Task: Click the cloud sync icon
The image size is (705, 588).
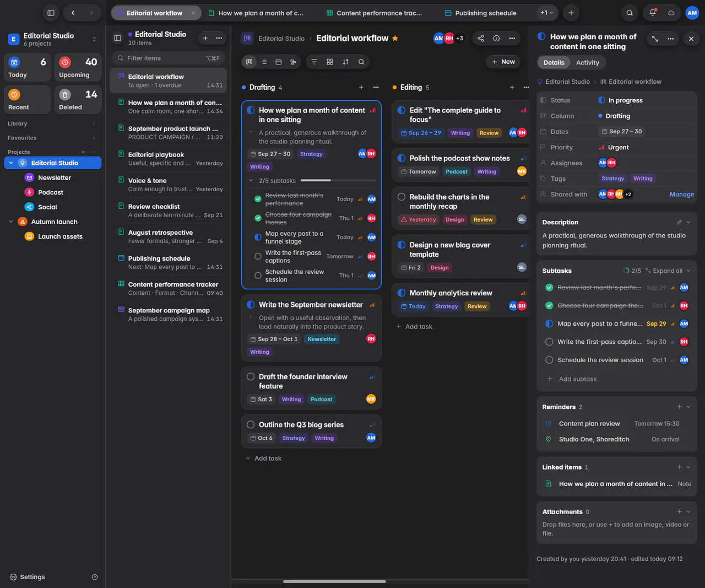Action: (x=671, y=13)
